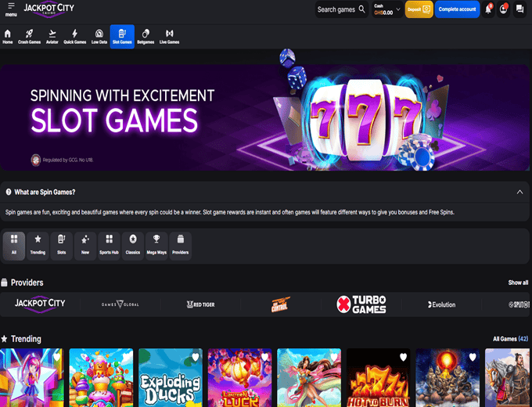Select the Sports Hub category filter
The height and width of the screenshot is (407, 532).
coord(109,246)
